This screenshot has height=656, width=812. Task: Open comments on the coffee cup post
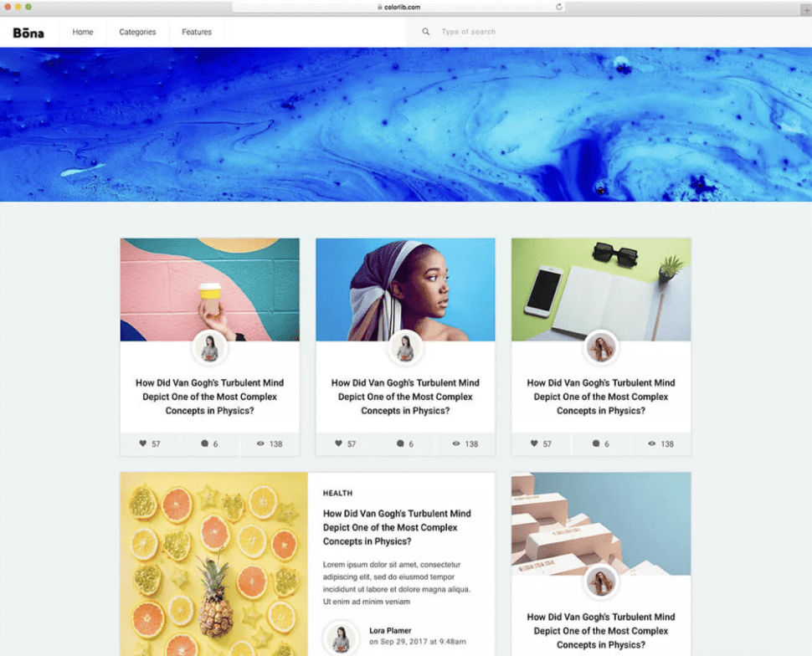tap(204, 443)
